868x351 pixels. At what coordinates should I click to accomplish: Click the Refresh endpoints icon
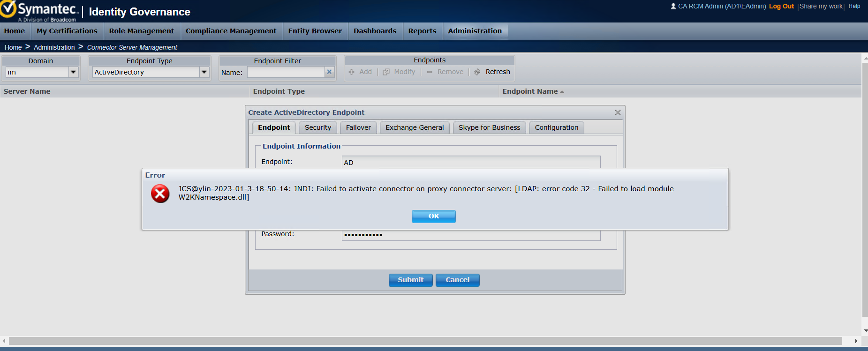click(477, 72)
